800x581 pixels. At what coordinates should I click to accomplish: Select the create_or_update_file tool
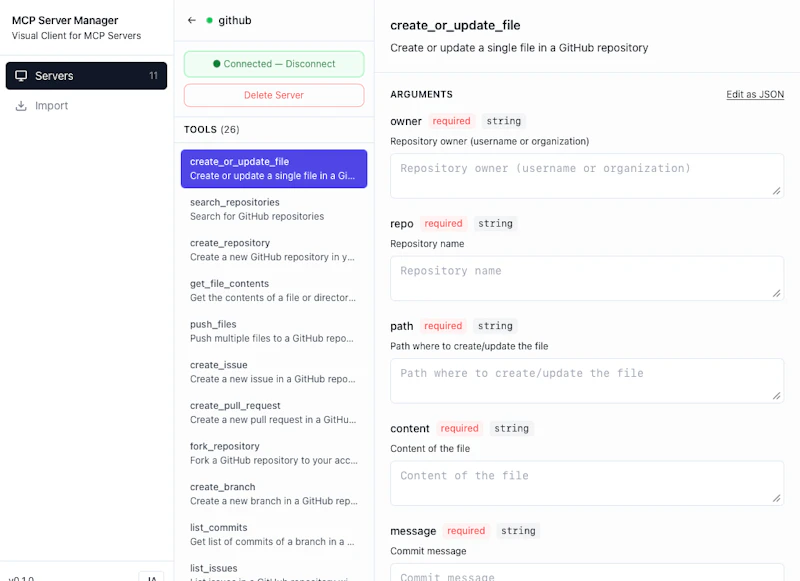(x=274, y=169)
